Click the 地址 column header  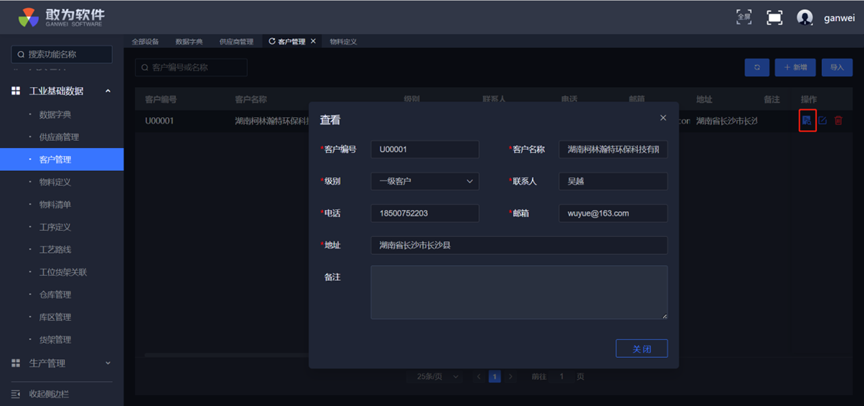[x=704, y=100]
